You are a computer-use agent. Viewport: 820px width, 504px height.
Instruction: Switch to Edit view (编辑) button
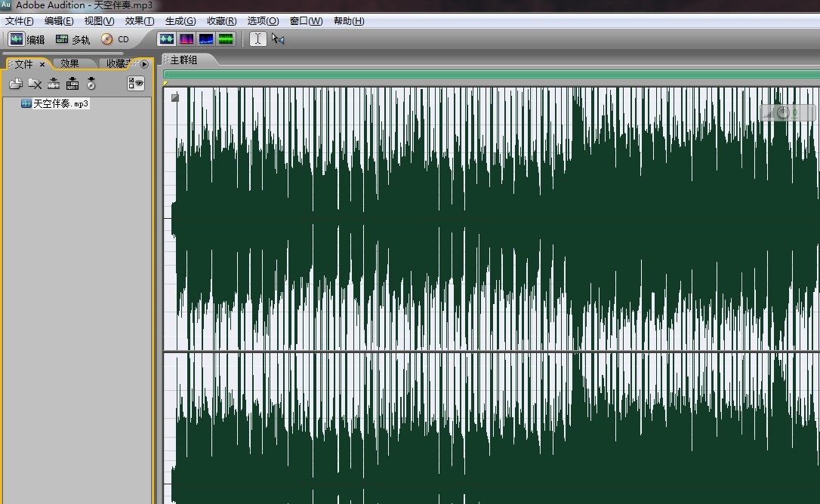pos(27,39)
